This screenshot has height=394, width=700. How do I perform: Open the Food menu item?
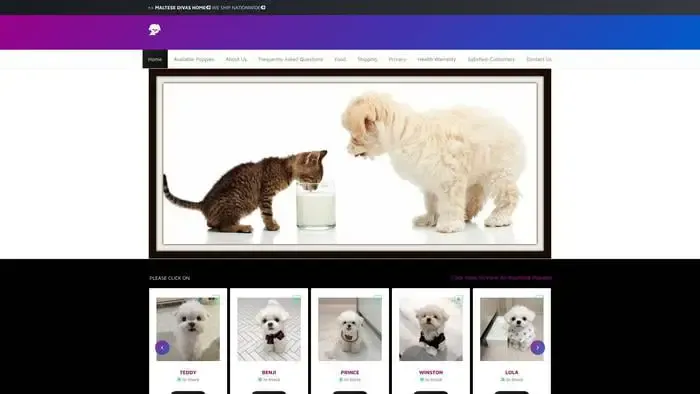coord(340,59)
